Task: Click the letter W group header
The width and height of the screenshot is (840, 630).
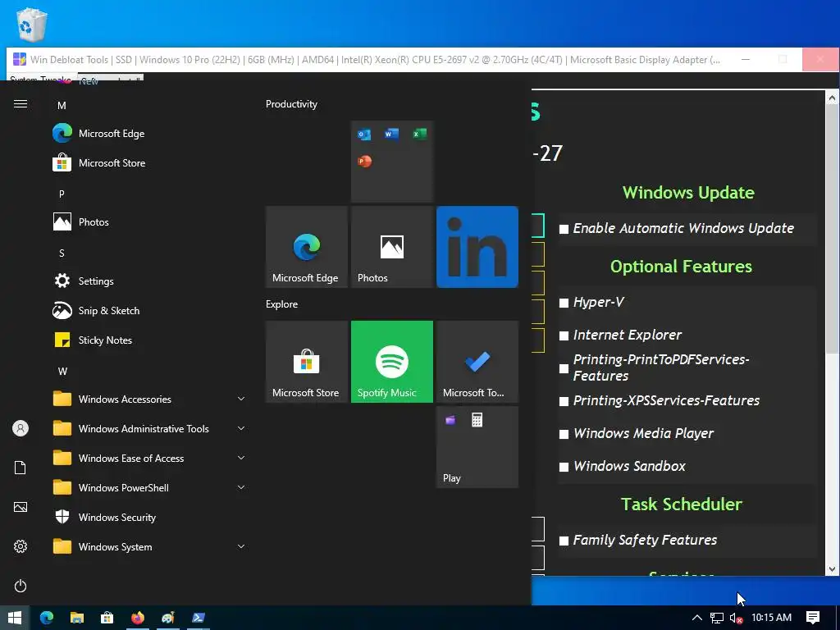Action: [62, 372]
